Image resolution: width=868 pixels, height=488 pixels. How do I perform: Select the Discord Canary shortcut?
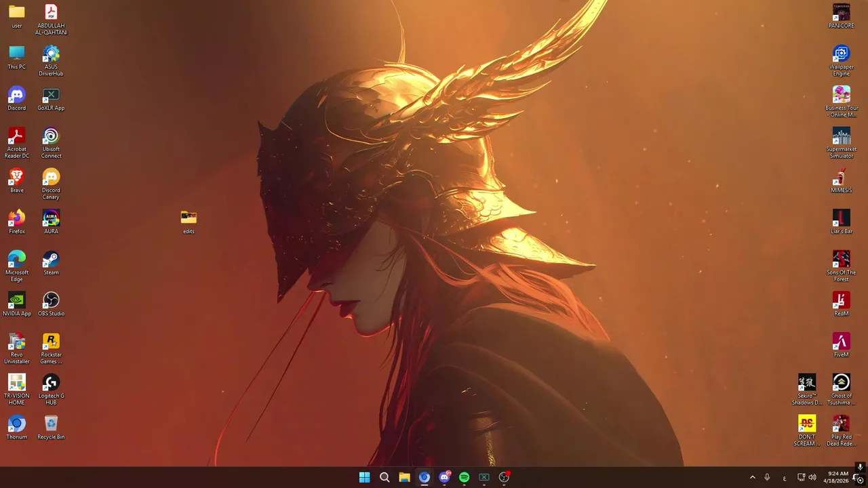pos(51,184)
